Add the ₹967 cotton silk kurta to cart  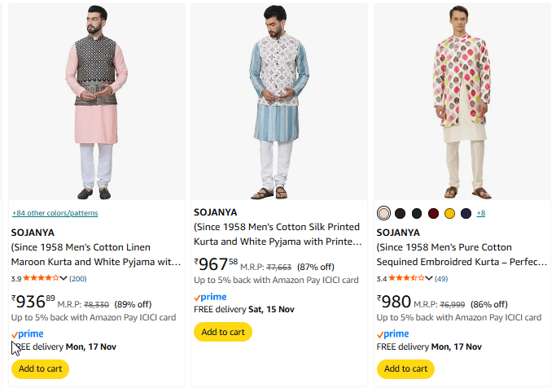222,332
